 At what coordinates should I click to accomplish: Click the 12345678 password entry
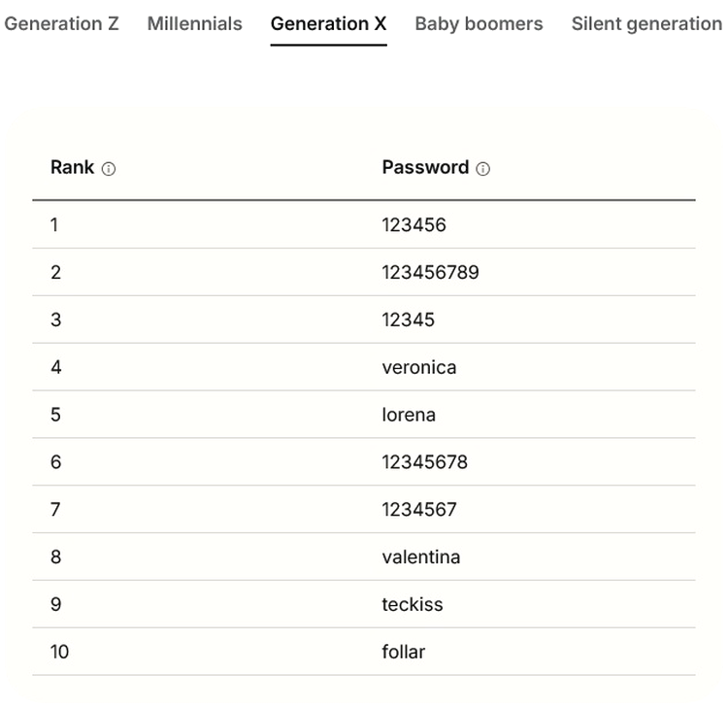424,462
